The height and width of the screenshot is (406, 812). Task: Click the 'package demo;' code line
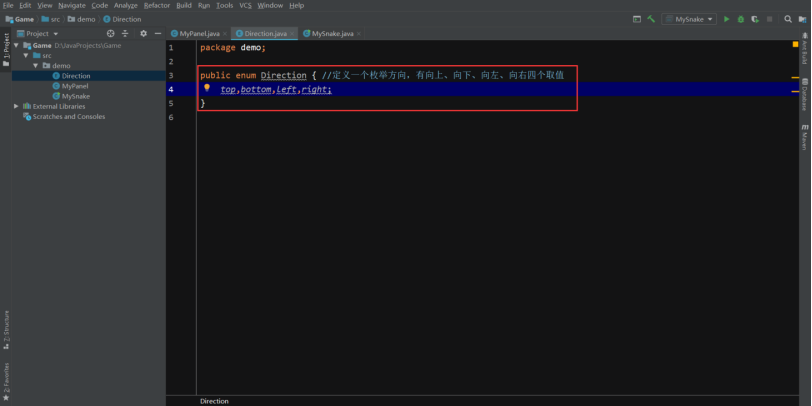(x=233, y=48)
